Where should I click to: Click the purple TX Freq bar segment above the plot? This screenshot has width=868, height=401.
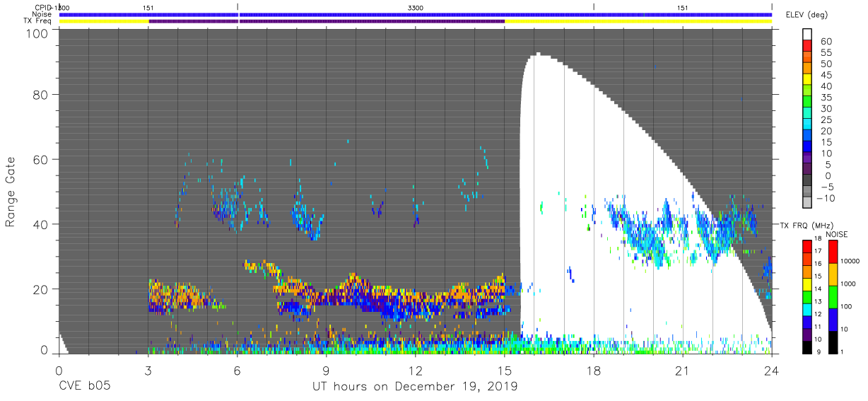click(327, 21)
